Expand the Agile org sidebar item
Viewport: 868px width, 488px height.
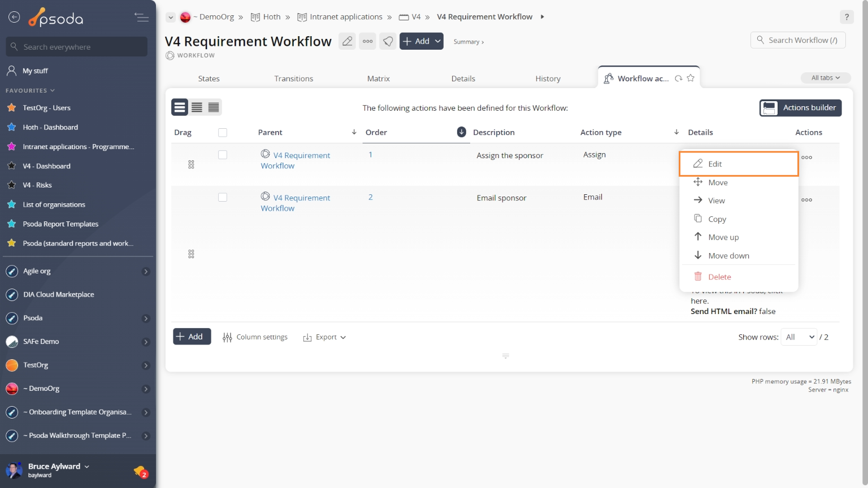146,272
